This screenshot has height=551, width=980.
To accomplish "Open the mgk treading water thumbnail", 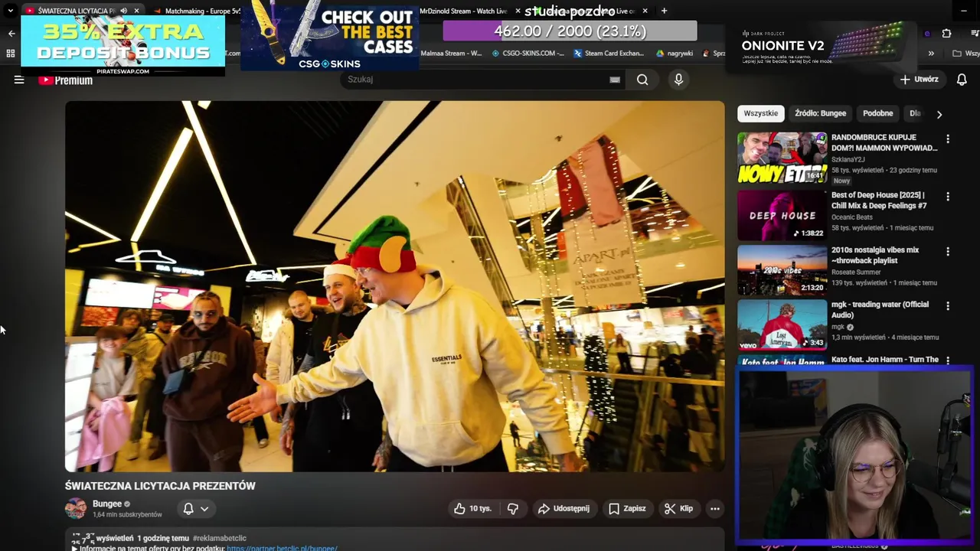I will click(x=782, y=324).
